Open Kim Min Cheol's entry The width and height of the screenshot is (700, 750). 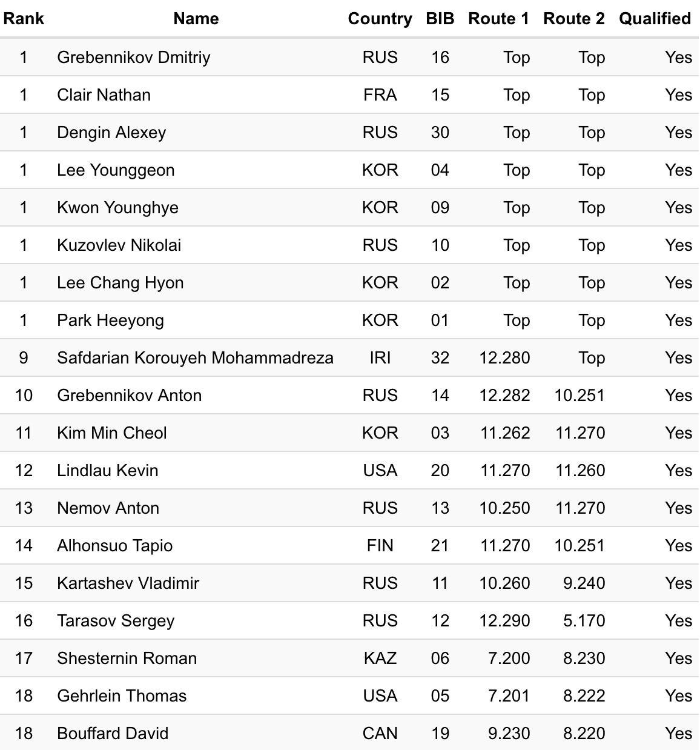click(112, 433)
